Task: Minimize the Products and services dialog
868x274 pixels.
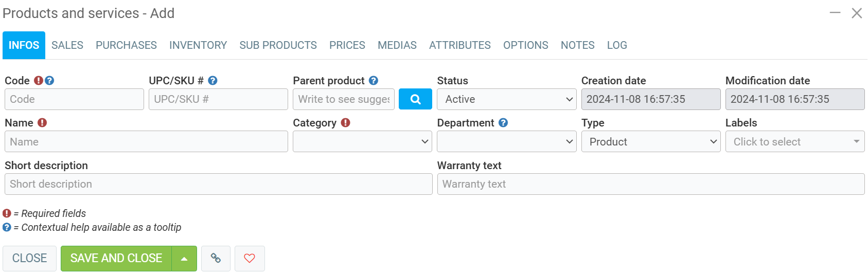Action: click(835, 13)
